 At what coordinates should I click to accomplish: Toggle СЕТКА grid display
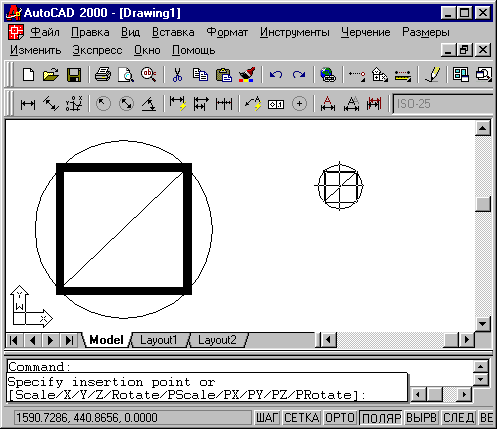click(302, 417)
